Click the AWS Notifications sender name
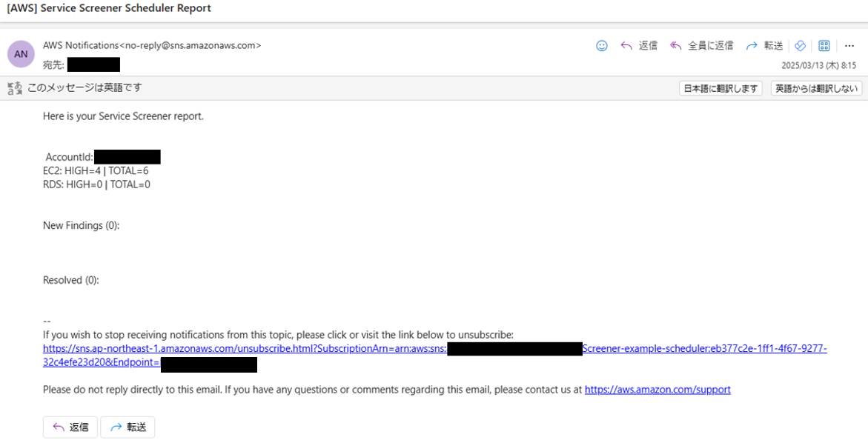Viewport: 868px width, 443px height. click(81, 45)
